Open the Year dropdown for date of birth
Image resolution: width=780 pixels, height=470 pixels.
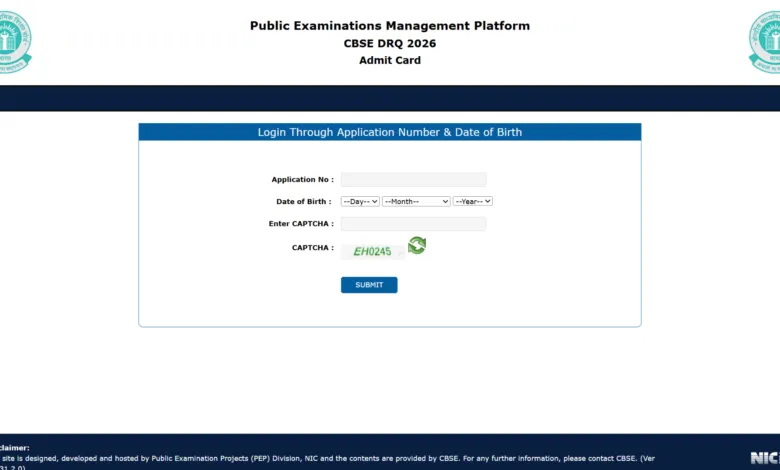coord(473,201)
